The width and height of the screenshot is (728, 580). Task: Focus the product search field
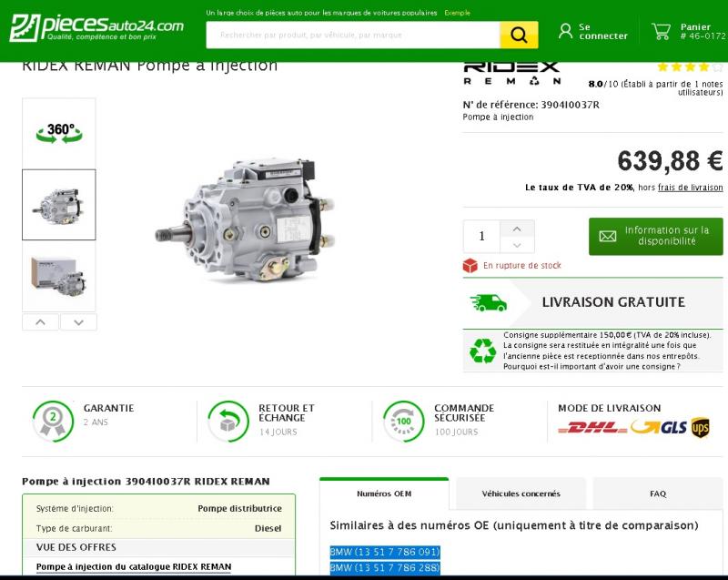[x=353, y=35]
